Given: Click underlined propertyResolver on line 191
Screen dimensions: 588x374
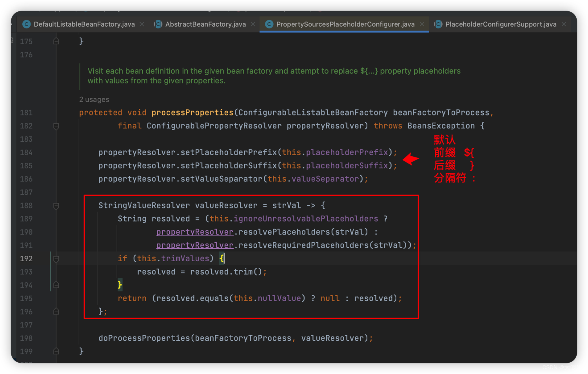Looking at the screenshot, I should [x=195, y=246].
